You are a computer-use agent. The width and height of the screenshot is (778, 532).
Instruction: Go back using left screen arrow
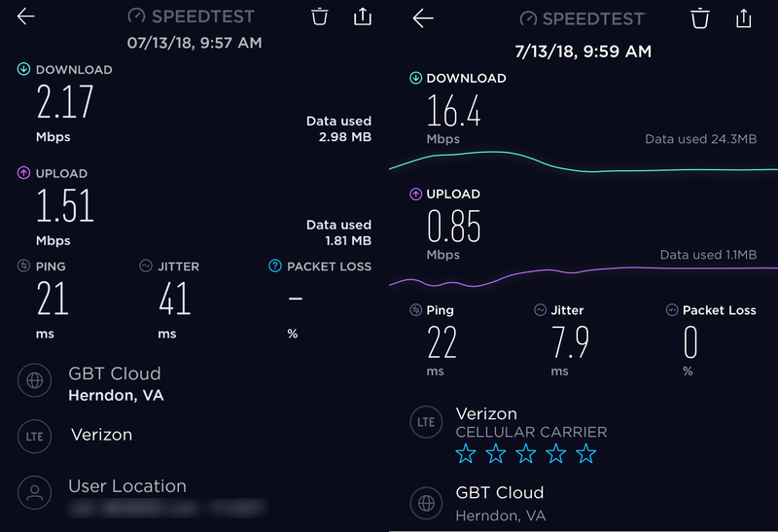pyautogui.click(x=26, y=17)
